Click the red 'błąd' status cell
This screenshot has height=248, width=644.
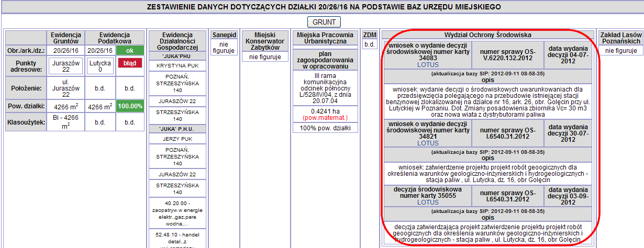(129, 63)
